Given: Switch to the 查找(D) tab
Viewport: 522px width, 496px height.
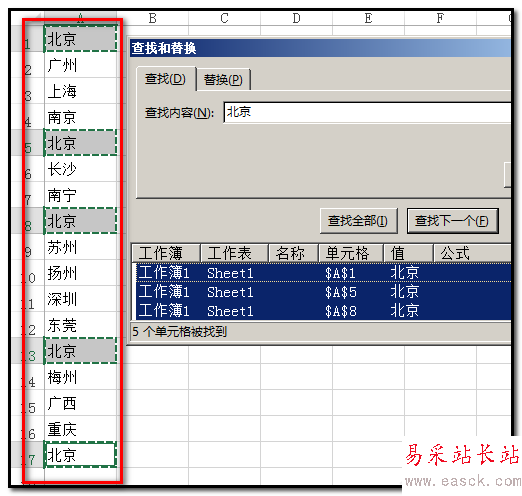Looking at the screenshot, I should pyautogui.click(x=166, y=79).
